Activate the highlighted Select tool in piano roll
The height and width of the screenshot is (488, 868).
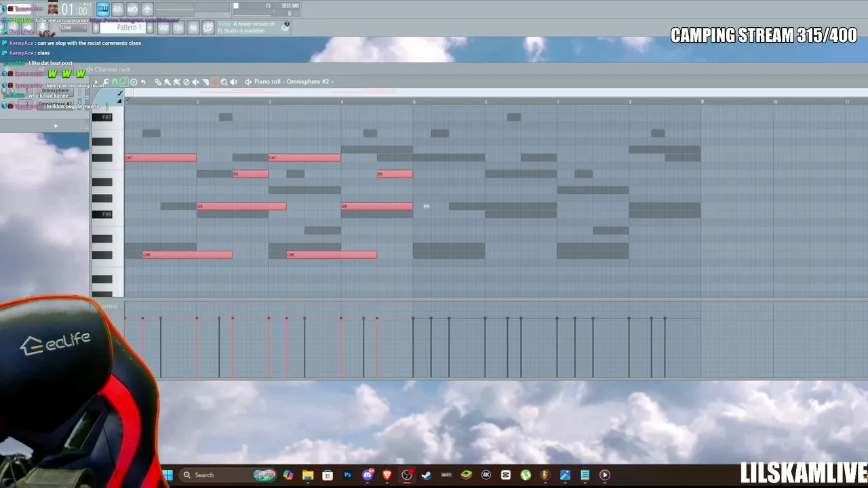coord(214,82)
